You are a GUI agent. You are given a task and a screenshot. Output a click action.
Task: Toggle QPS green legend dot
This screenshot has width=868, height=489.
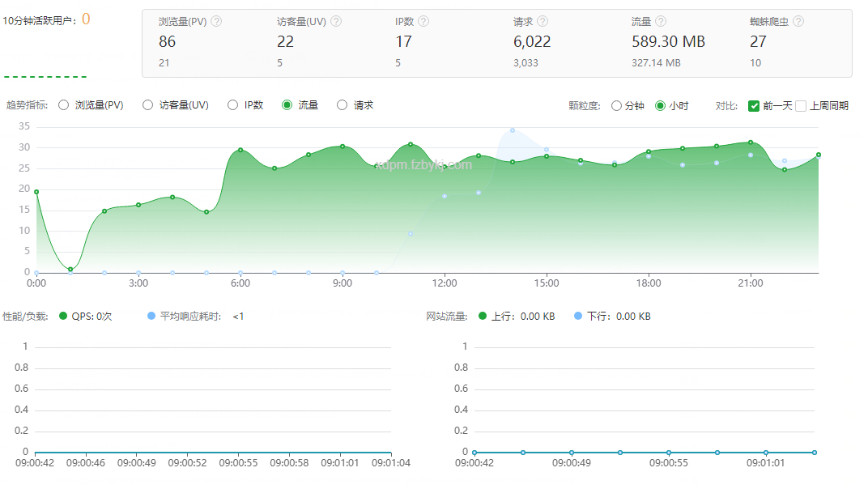coord(63,317)
